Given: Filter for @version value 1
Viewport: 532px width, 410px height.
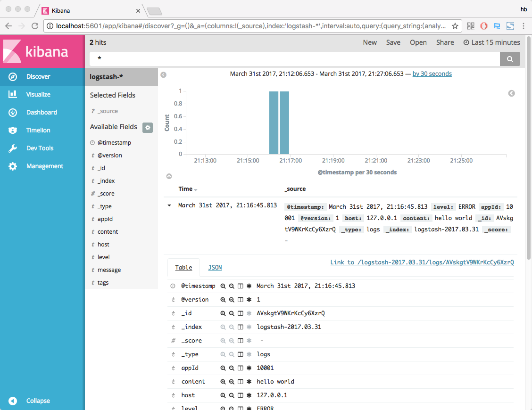Looking at the screenshot, I should (x=223, y=300).
